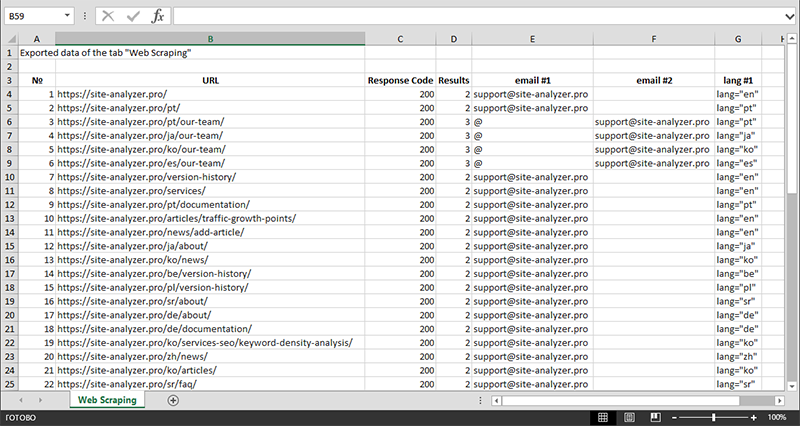Click the horizontal scrollbar thumb
This screenshot has height=426, width=800.
(620, 401)
